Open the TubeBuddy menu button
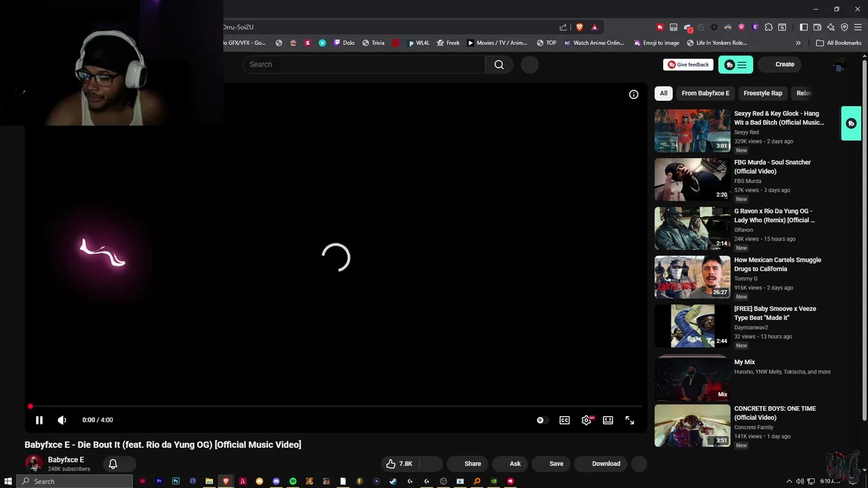Viewport: 868px width, 488px height. (736, 64)
